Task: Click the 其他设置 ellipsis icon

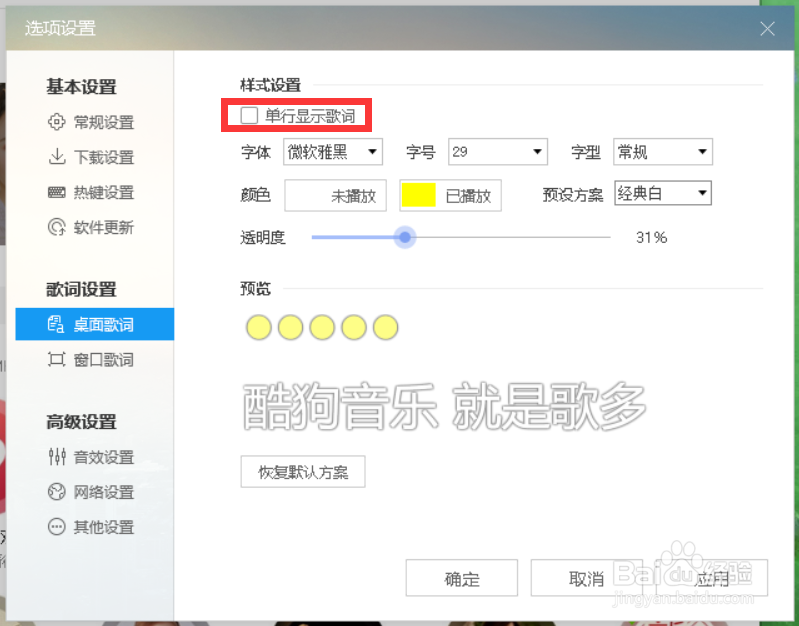Action: (57, 527)
